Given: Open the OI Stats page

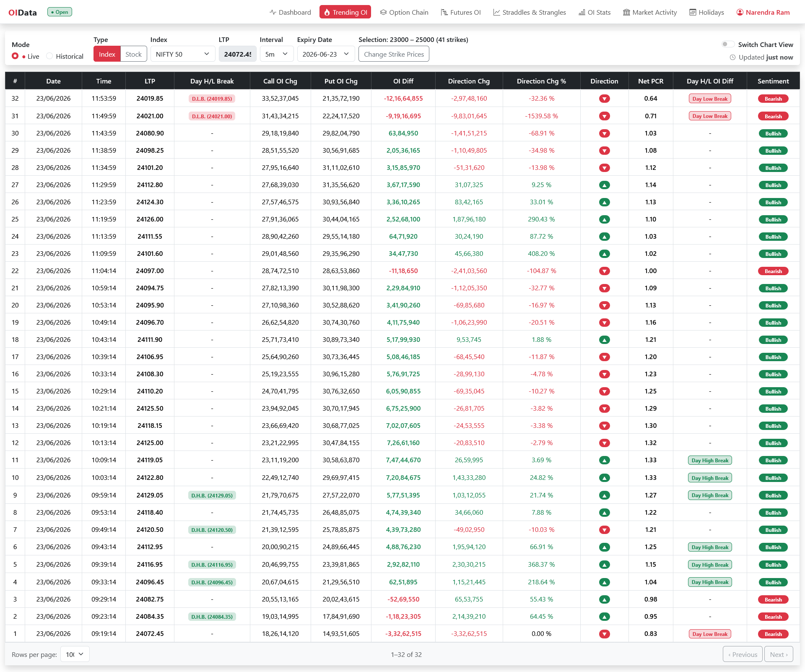Looking at the screenshot, I should point(595,12).
